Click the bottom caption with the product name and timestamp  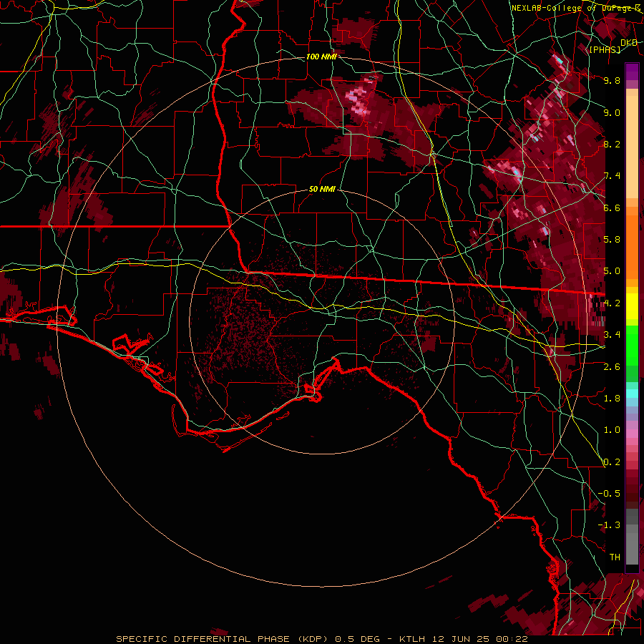coord(321,639)
